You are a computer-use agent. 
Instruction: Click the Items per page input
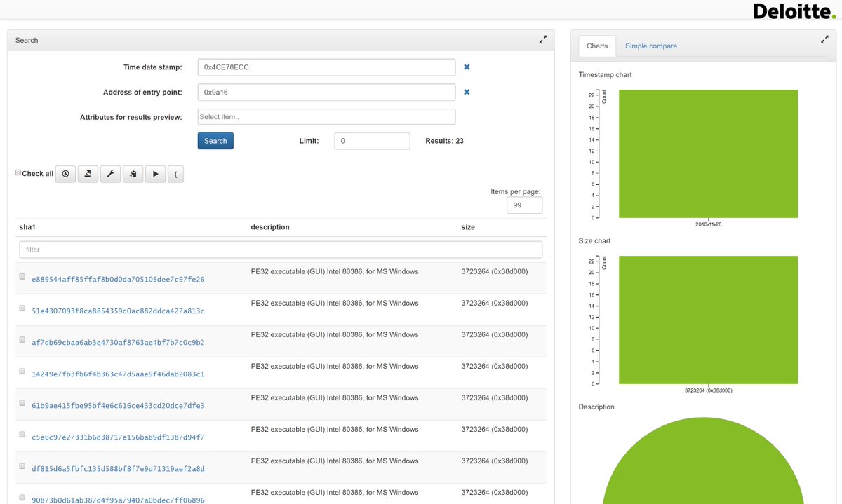(x=524, y=205)
